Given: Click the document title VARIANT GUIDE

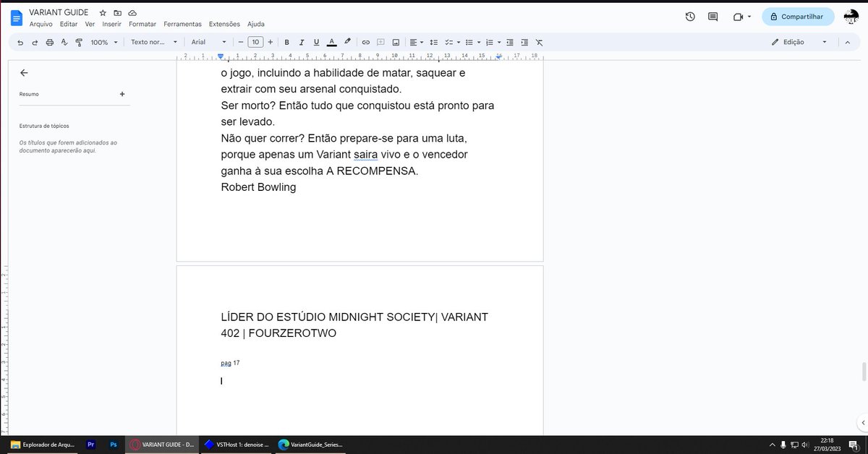Looking at the screenshot, I should point(59,12).
